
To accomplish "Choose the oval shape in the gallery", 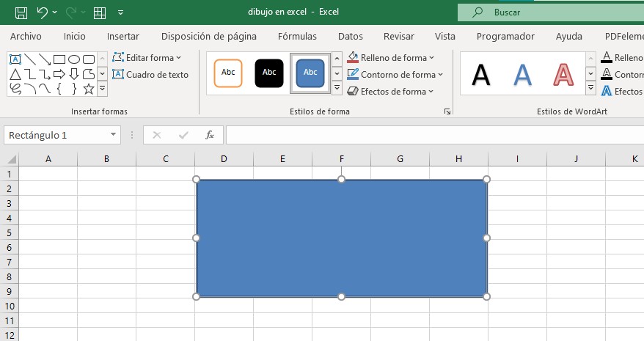I will pyautogui.click(x=74, y=59).
